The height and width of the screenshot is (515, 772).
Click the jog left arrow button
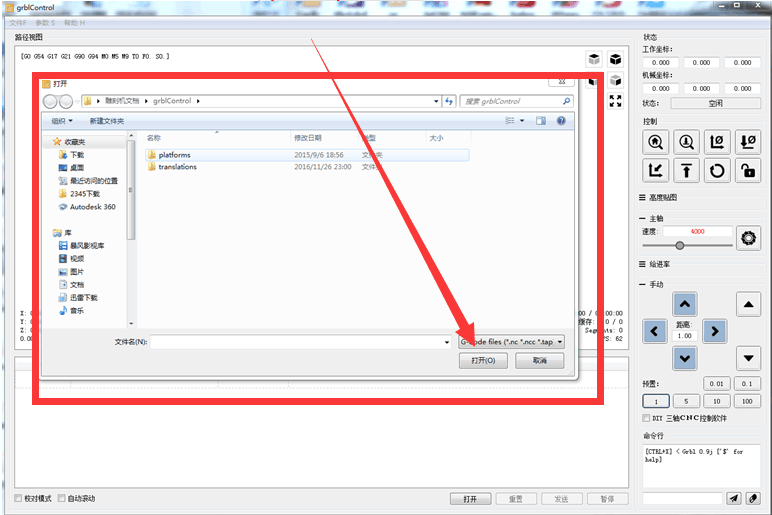pos(656,331)
